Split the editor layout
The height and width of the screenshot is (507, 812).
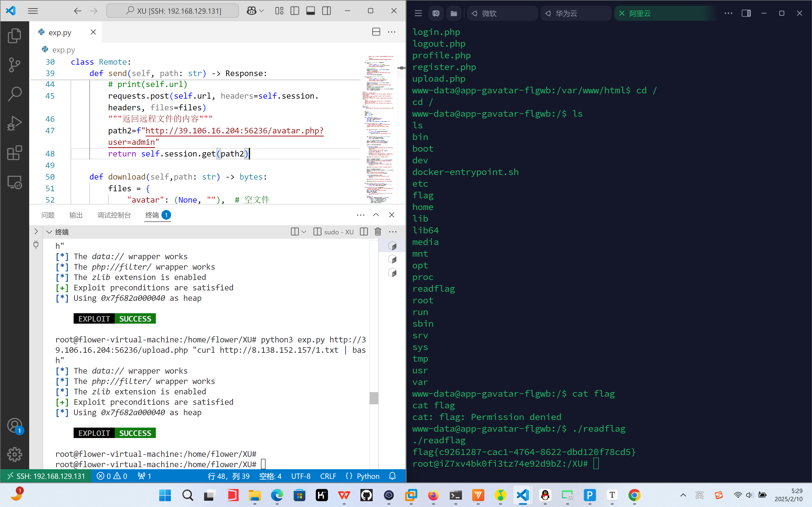click(x=376, y=32)
